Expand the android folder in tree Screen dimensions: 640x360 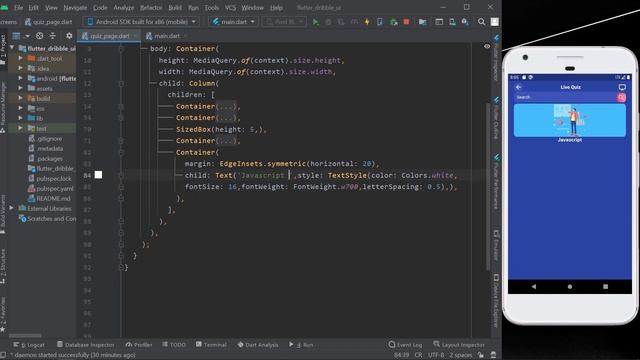tap(20, 78)
